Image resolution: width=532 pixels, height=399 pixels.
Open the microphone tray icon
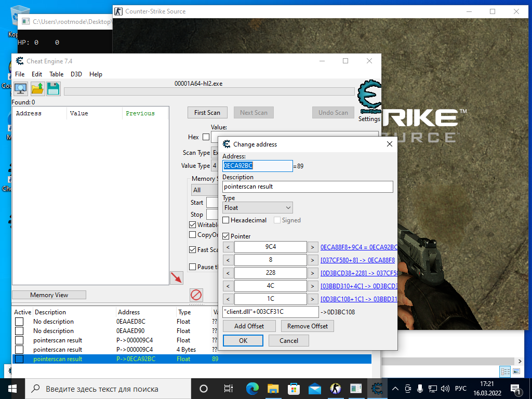pos(420,389)
